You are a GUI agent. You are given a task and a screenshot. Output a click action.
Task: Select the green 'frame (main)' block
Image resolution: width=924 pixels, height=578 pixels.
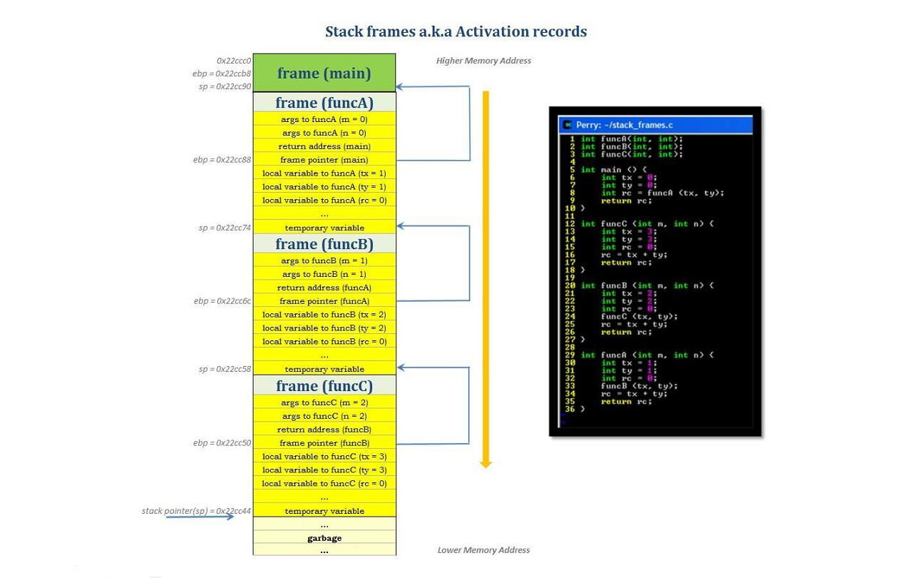tap(324, 73)
